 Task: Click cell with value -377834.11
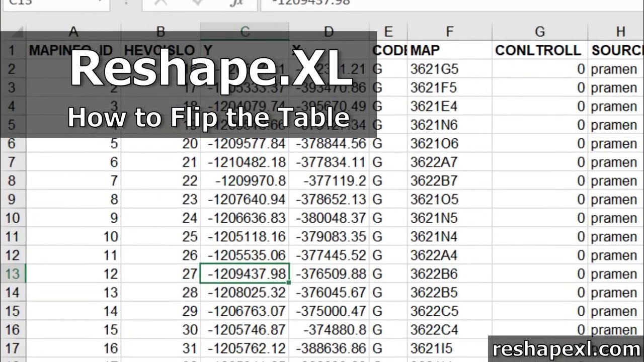[329, 162]
